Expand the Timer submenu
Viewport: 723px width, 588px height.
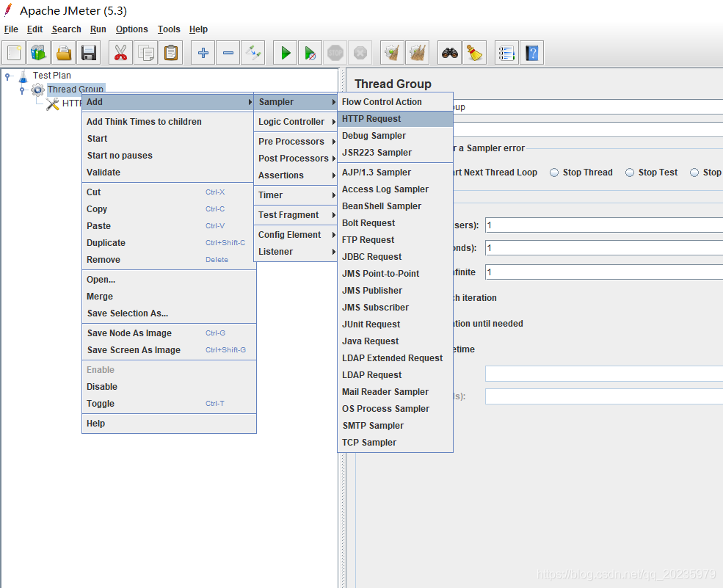tap(296, 195)
